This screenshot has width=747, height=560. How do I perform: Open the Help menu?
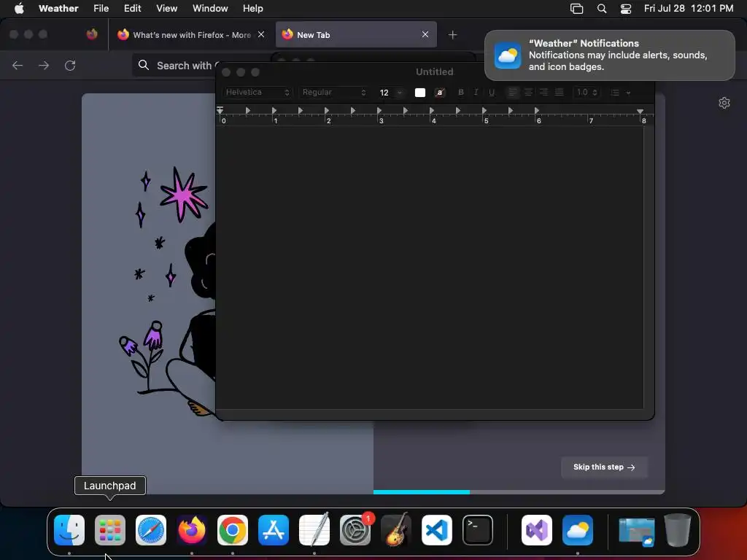click(252, 9)
